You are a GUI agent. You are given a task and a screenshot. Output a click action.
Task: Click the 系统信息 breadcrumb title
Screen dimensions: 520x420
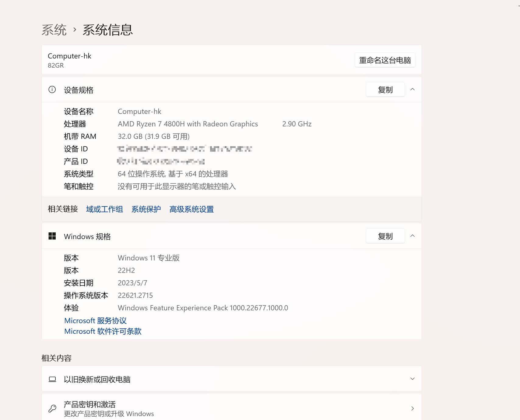click(108, 30)
